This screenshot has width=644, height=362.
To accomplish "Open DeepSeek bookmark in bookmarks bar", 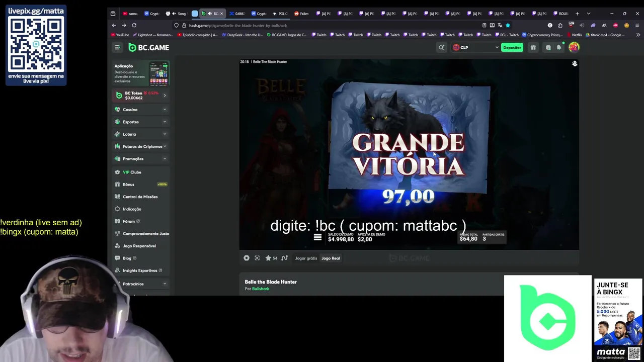I will [x=242, y=35].
